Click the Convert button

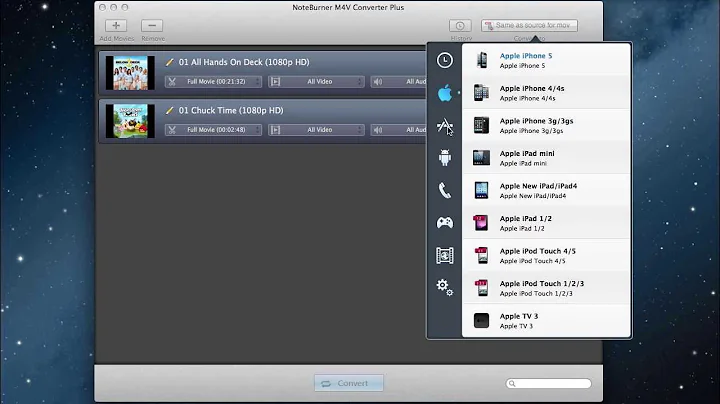[349, 383]
